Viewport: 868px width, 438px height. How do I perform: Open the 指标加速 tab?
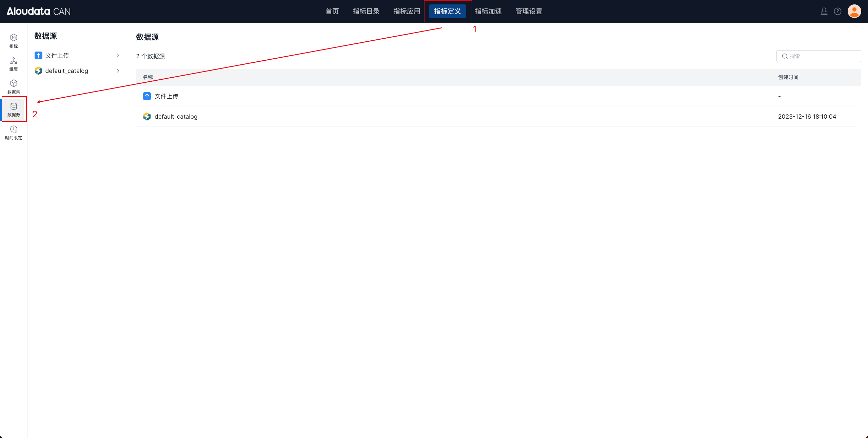pyautogui.click(x=488, y=12)
